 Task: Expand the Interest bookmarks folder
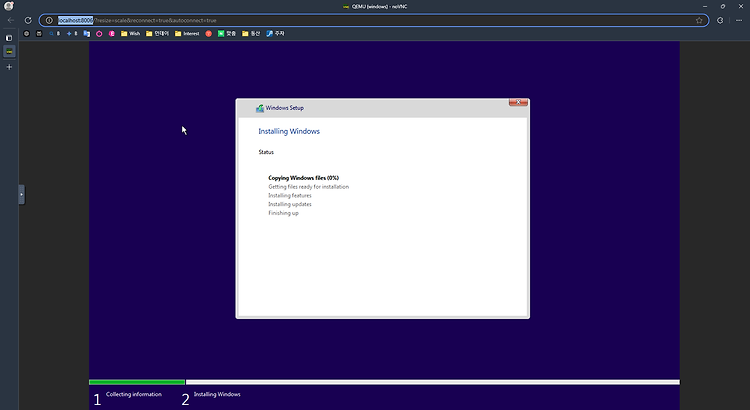[187, 33]
